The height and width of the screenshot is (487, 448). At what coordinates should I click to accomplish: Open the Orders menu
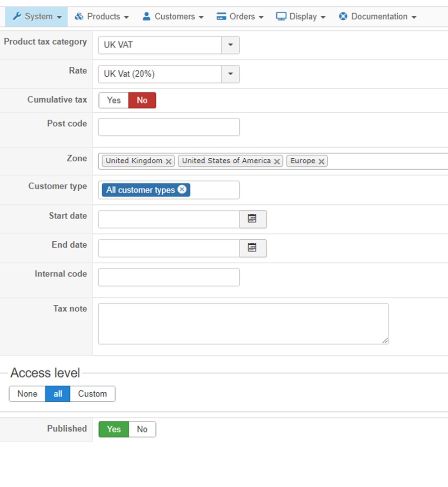pyautogui.click(x=240, y=17)
